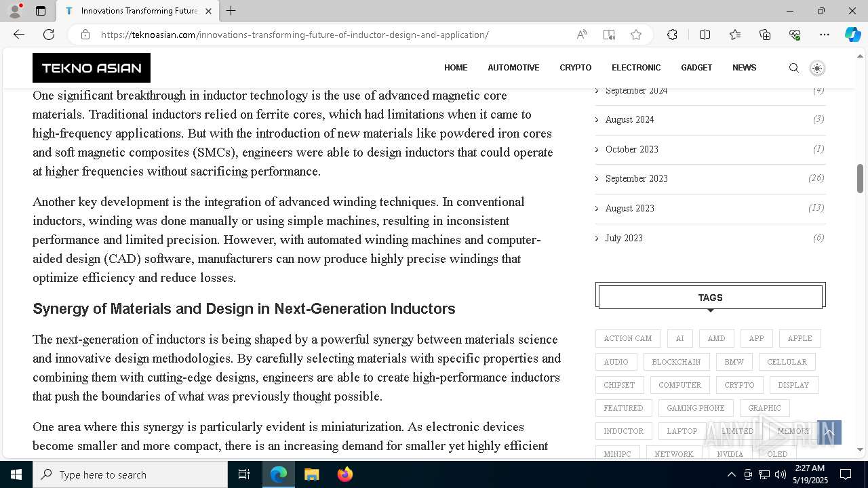868x488 pixels.
Task: Open browser Extensions icon
Action: pos(672,35)
